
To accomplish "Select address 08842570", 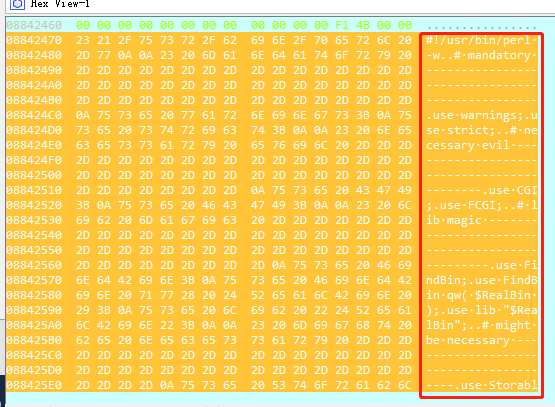I will [x=34, y=280].
